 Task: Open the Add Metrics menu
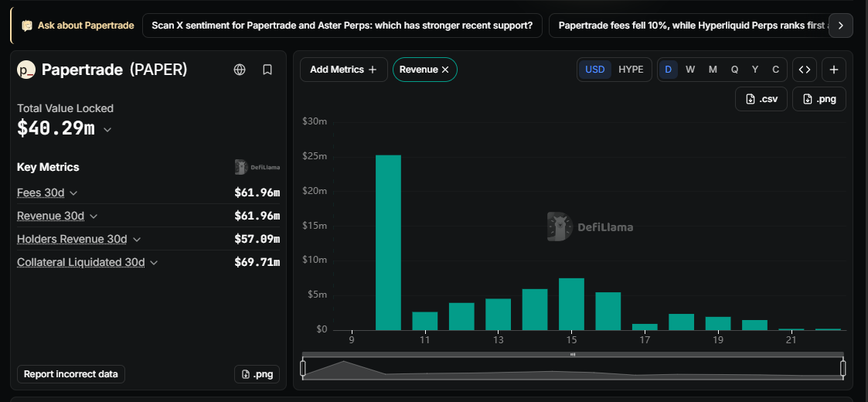344,70
